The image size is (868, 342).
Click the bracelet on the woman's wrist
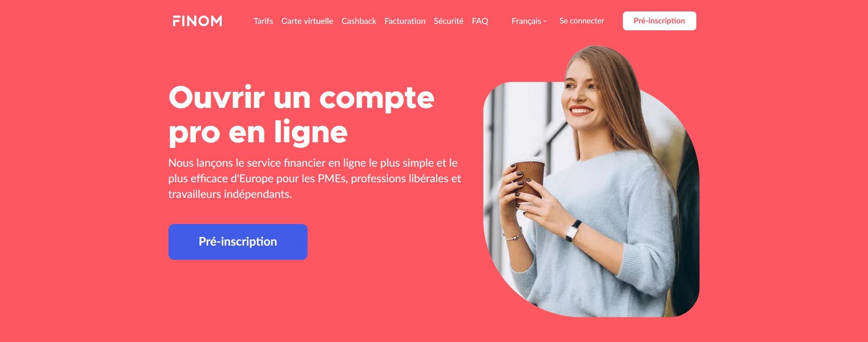(x=513, y=235)
